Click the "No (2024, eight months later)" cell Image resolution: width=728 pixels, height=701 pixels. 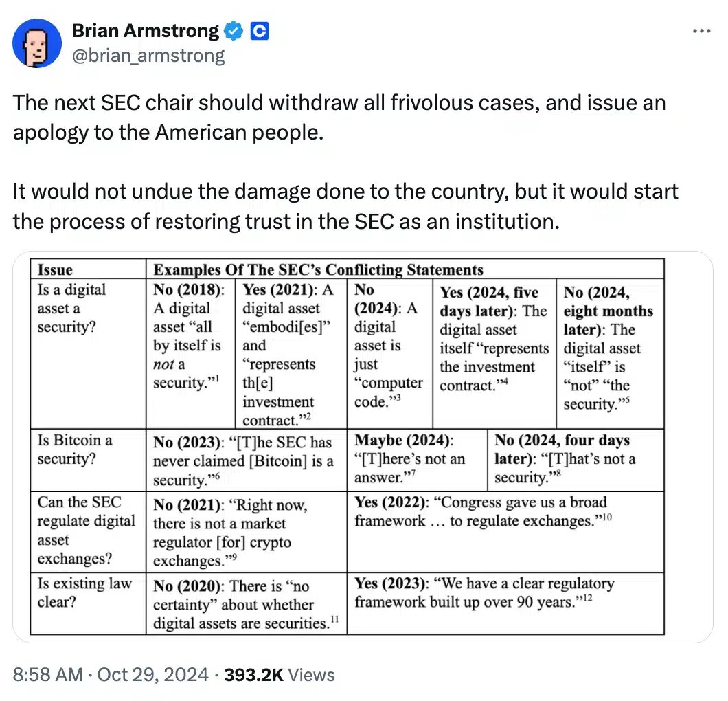click(x=608, y=348)
